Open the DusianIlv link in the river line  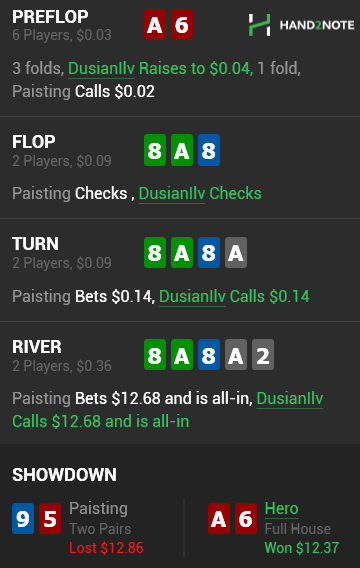coord(290,398)
